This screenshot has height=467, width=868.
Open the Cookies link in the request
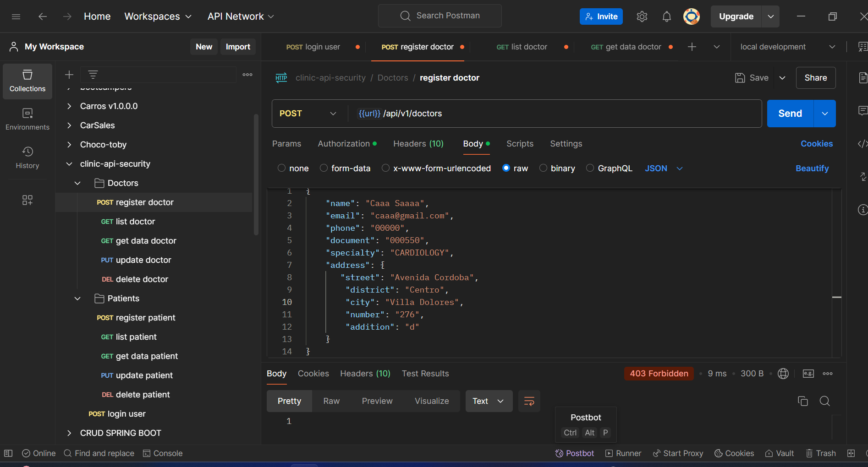pyautogui.click(x=817, y=144)
